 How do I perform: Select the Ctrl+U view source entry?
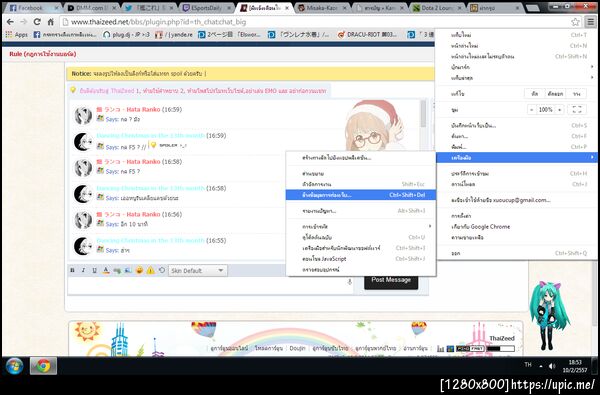point(360,237)
